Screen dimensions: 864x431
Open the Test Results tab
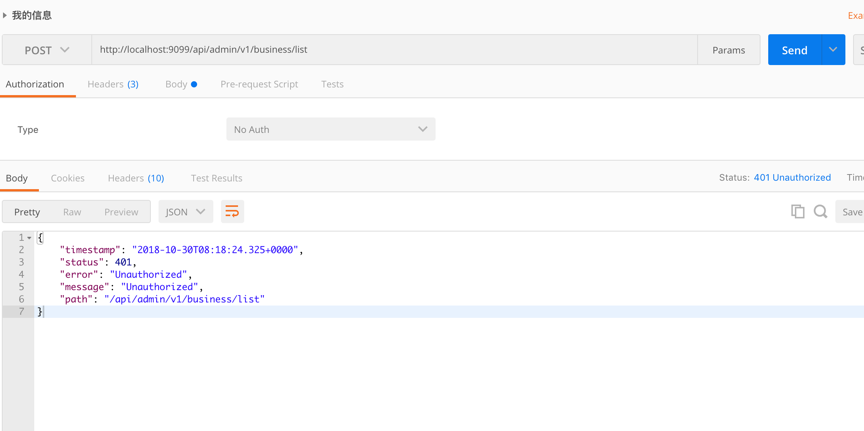216,178
